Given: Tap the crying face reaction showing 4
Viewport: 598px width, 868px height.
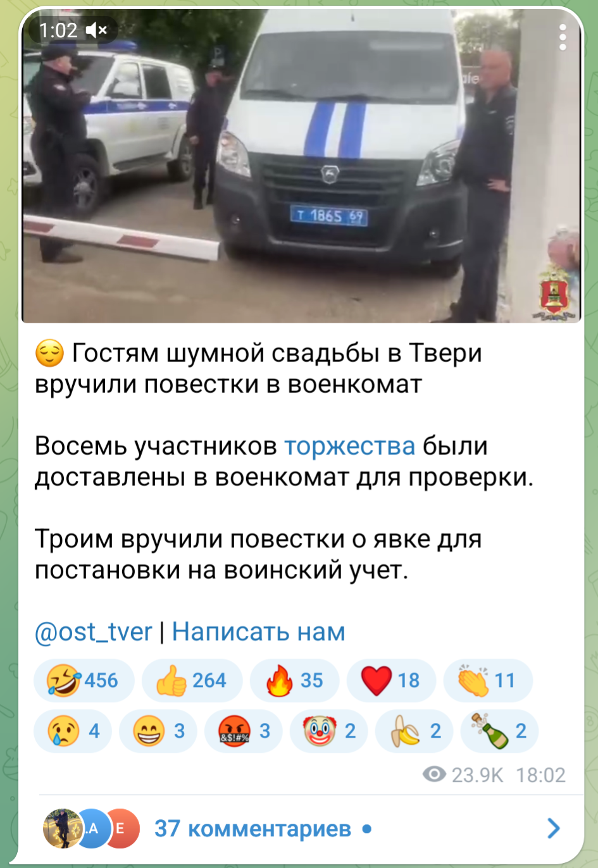Looking at the screenshot, I should pos(72,731).
